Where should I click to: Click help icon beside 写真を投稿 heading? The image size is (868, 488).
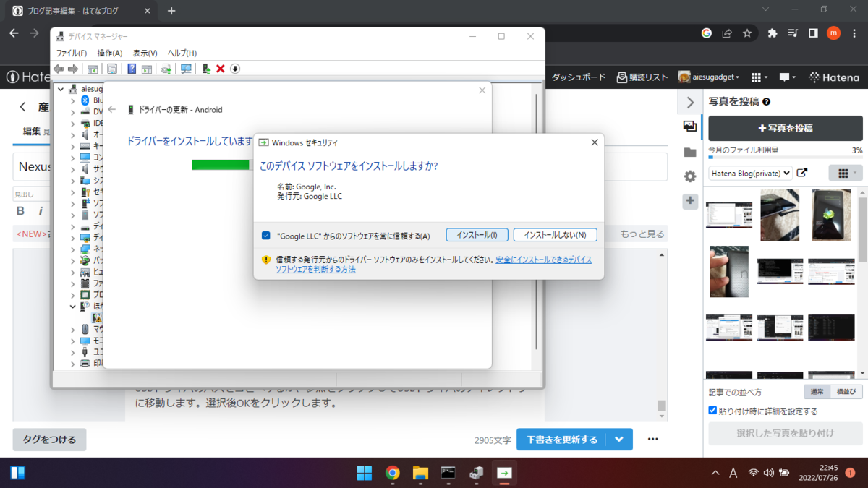(x=766, y=103)
